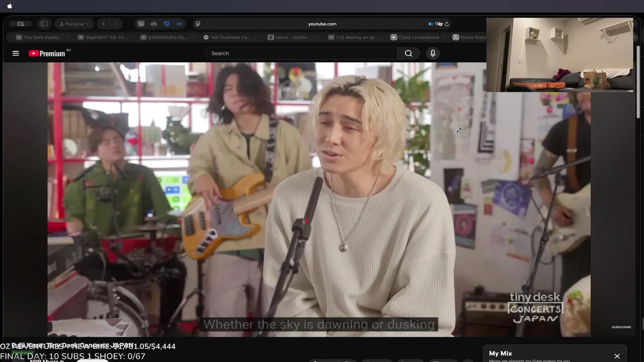Click the webcam overlay thumbnail
This screenshot has width=644, height=362.
[559, 55]
